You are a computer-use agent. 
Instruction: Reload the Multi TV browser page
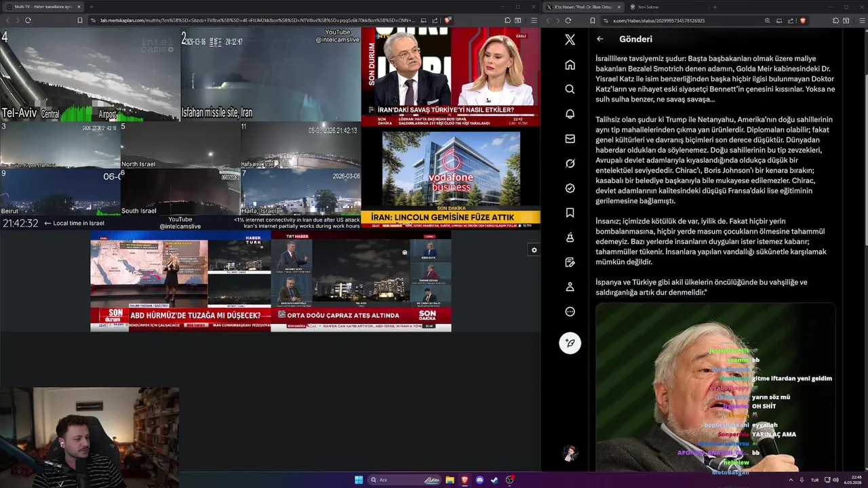[x=28, y=20]
